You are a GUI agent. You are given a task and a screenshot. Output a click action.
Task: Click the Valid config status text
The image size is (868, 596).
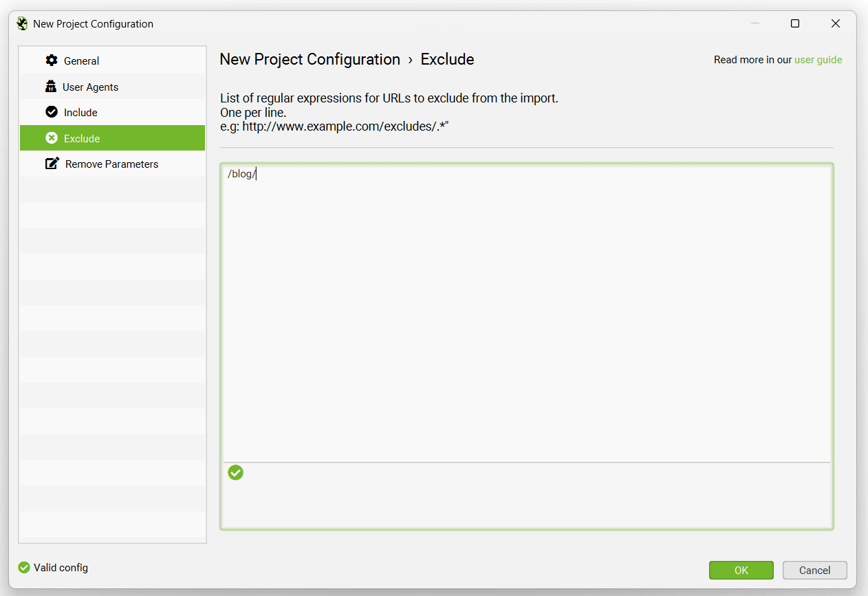(61, 568)
